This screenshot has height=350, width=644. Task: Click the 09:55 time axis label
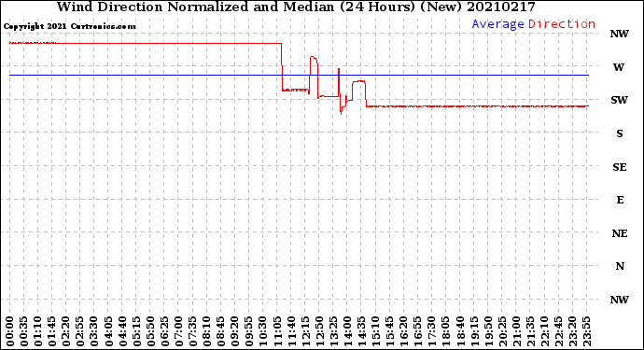pyautogui.click(x=249, y=331)
